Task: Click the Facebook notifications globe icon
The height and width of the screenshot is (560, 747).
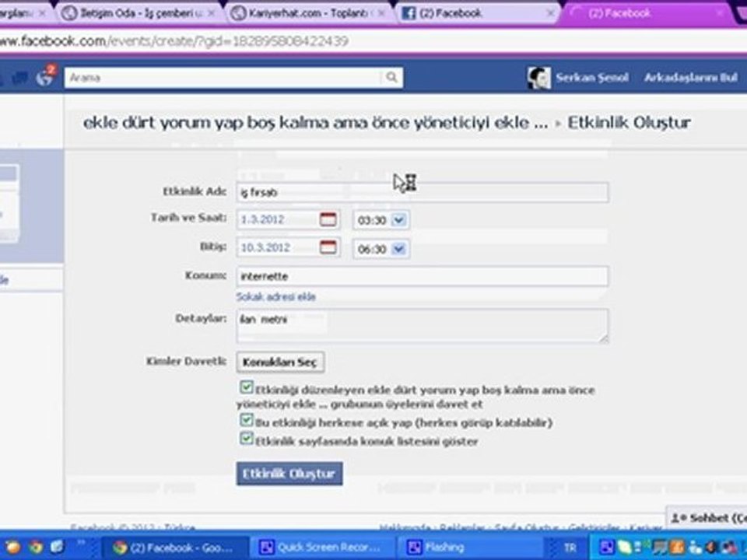Action: [45, 77]
